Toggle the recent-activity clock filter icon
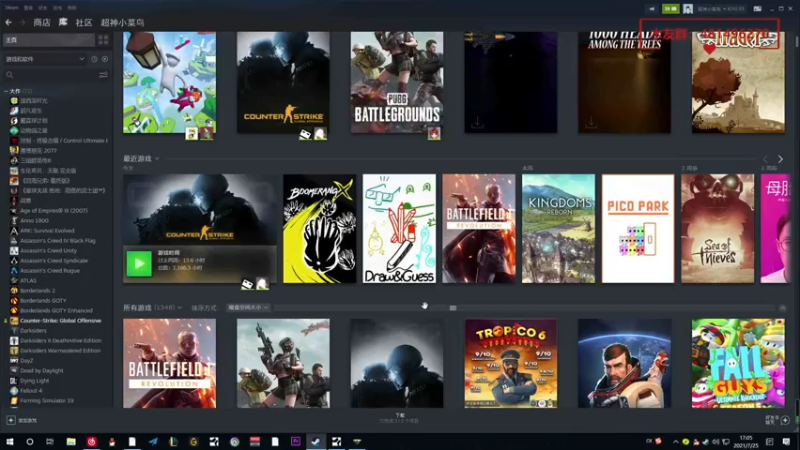This screenshot has height=450, width=800. coord(94,59)
